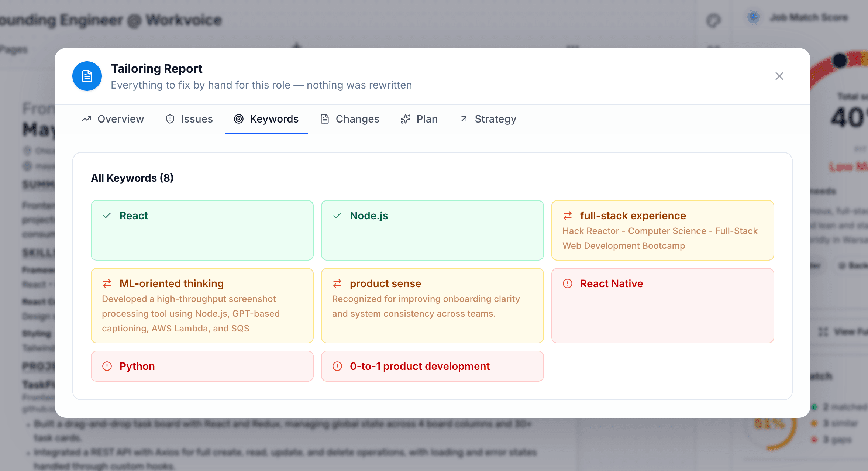Click the swap icon beside ML-oriented thinking
Screen dimensions: 868x471
(107, 283)
